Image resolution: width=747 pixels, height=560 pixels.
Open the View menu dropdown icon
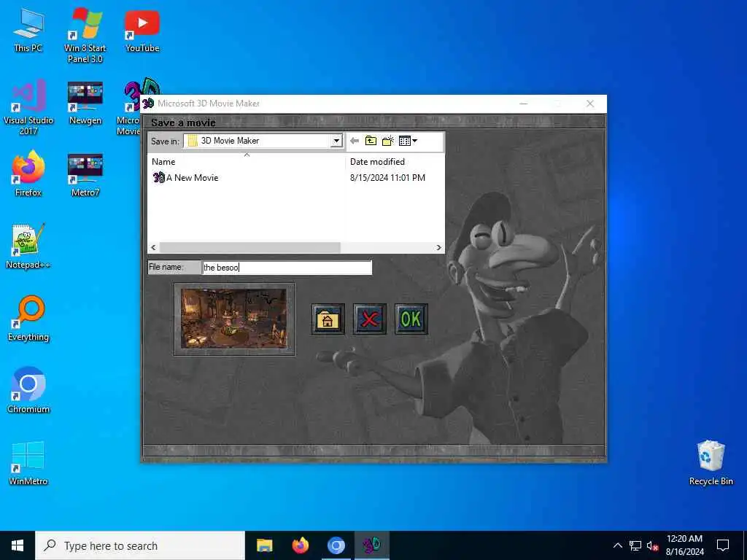(408, 141)
